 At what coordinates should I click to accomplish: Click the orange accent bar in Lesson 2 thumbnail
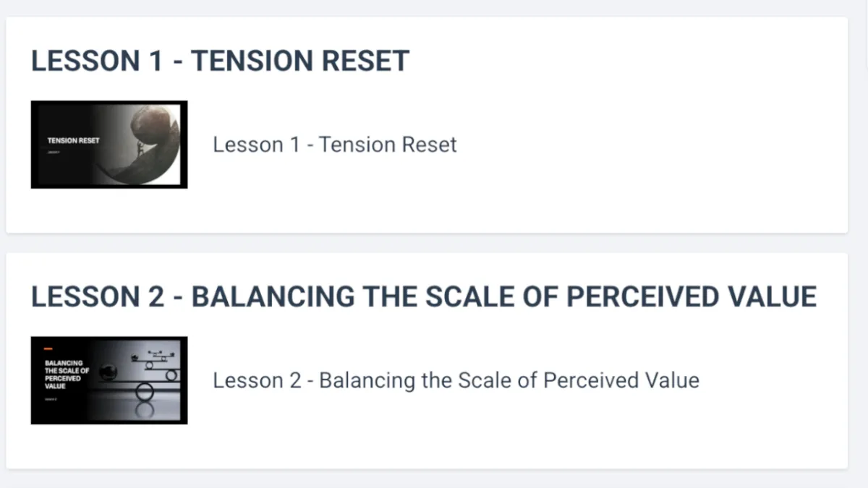point(48,348)
